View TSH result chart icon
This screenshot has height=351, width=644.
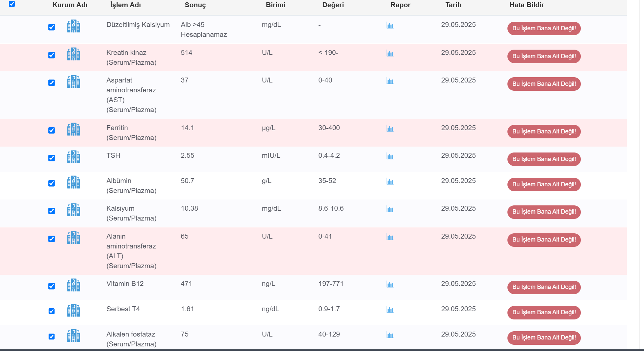390,156
